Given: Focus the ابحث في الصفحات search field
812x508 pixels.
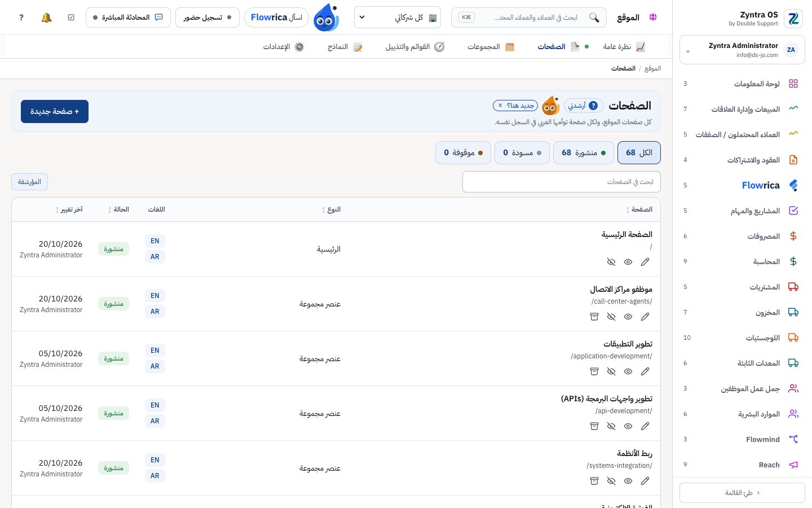Looking at the screenshot, I should 562,182.
